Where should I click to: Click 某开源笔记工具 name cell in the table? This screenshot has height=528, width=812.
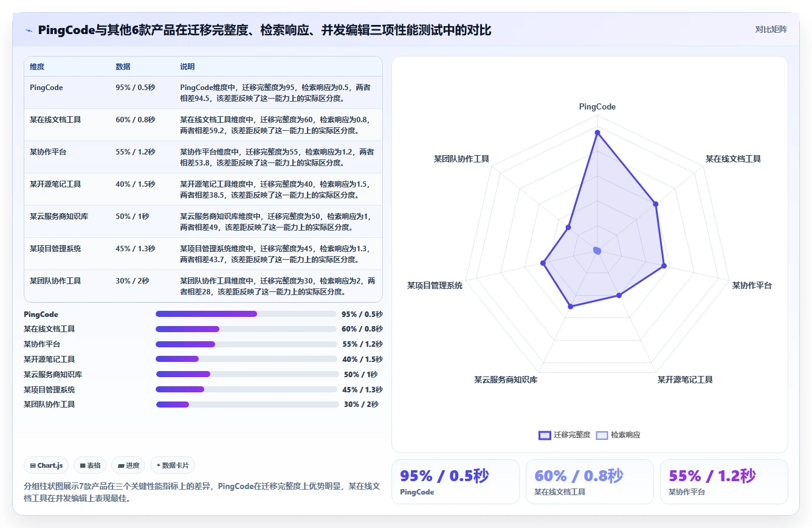[55, 184]
